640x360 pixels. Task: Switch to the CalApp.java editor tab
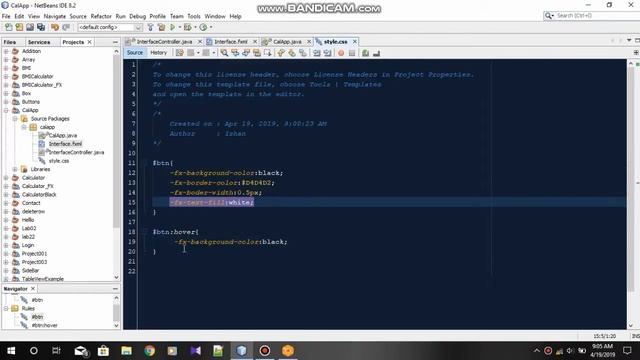point(287,42)
